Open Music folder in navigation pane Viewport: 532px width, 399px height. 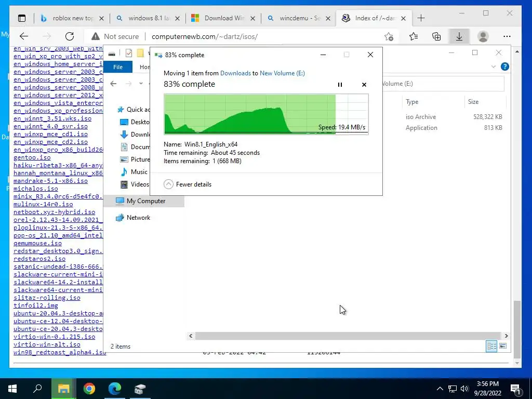(134, 171)
